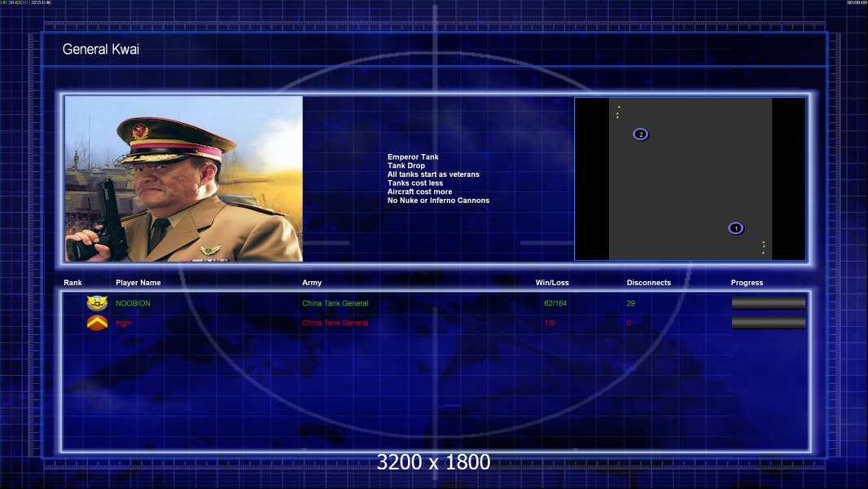Image resolution: width=868 pixels, height=489 pixels.
Task: Click red China Tank General army text
Action: 335,323
